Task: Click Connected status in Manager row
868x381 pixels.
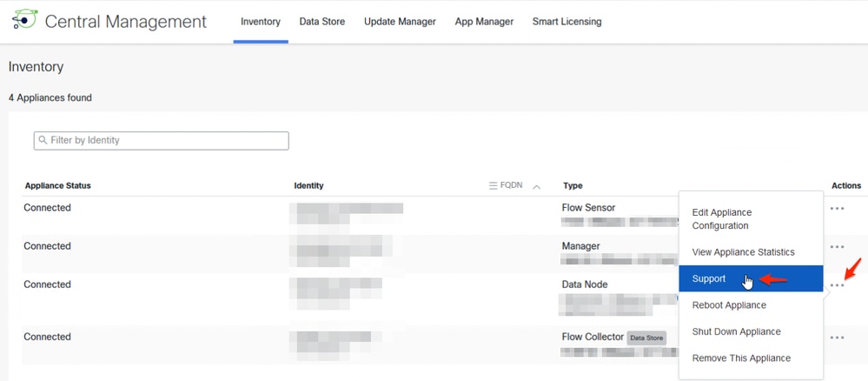Action: pos(47,246)
